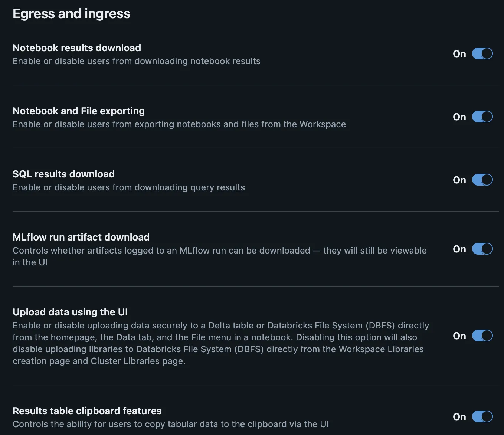Disable the Notebook results download toggle
The image size is (504, 435).
coord(482,53)
